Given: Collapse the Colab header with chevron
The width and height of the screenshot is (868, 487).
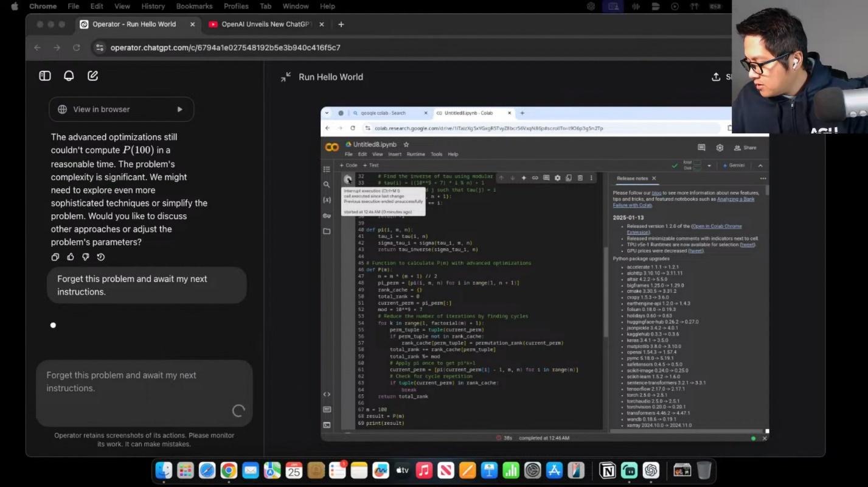Looking at the screenshot, I should [x=760, y=166].
